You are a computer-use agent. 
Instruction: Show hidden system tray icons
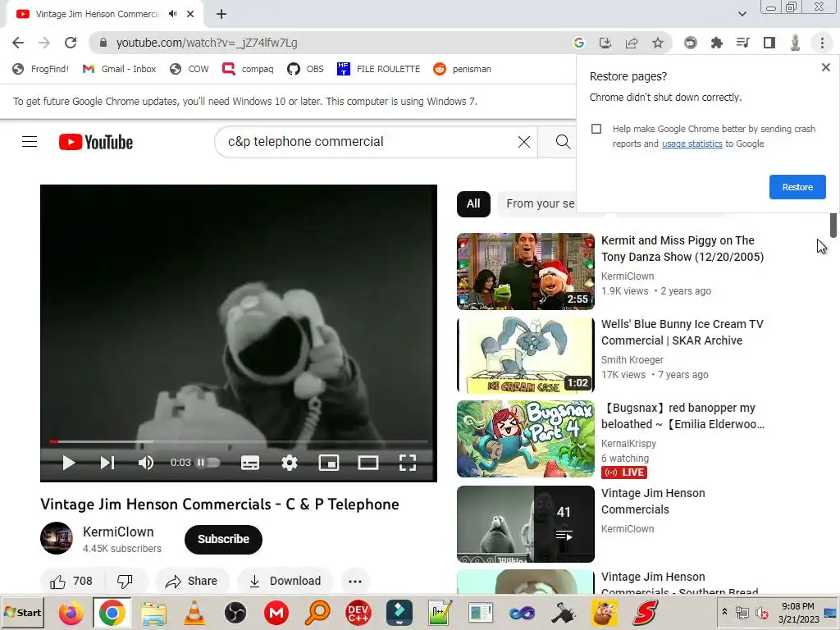724,612
